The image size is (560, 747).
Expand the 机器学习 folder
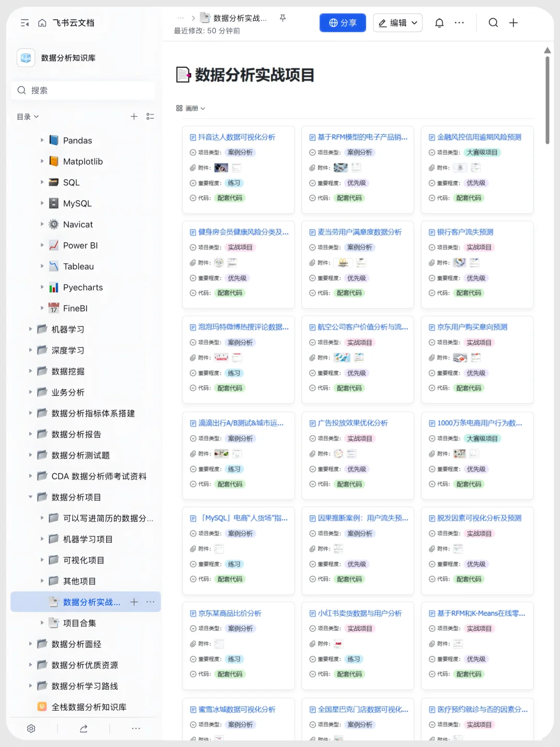[31, 329]
